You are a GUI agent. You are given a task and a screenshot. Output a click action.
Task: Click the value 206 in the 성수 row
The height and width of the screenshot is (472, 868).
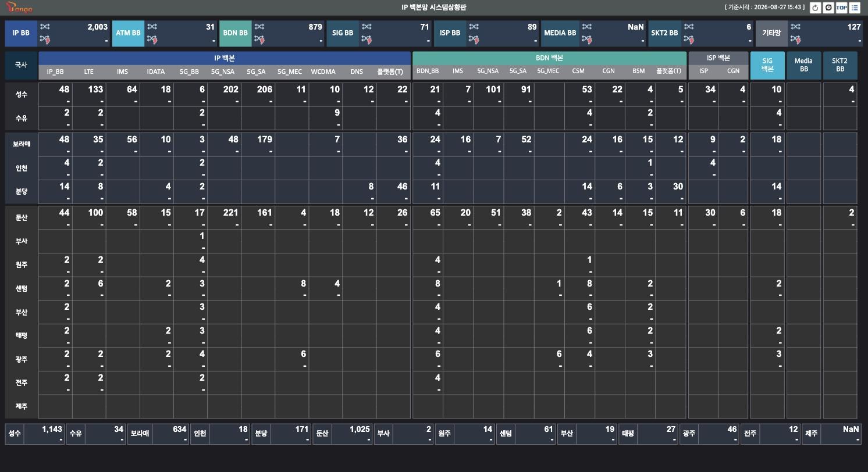point(264,90)
